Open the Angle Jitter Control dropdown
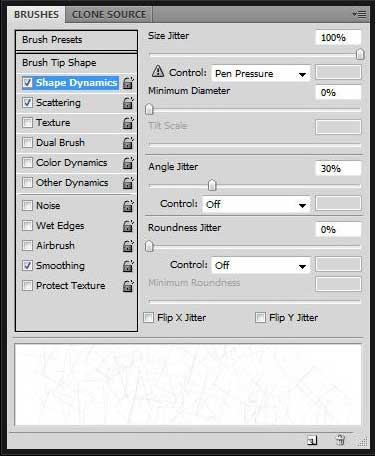The image size is (375, 456). click(256, 204)
